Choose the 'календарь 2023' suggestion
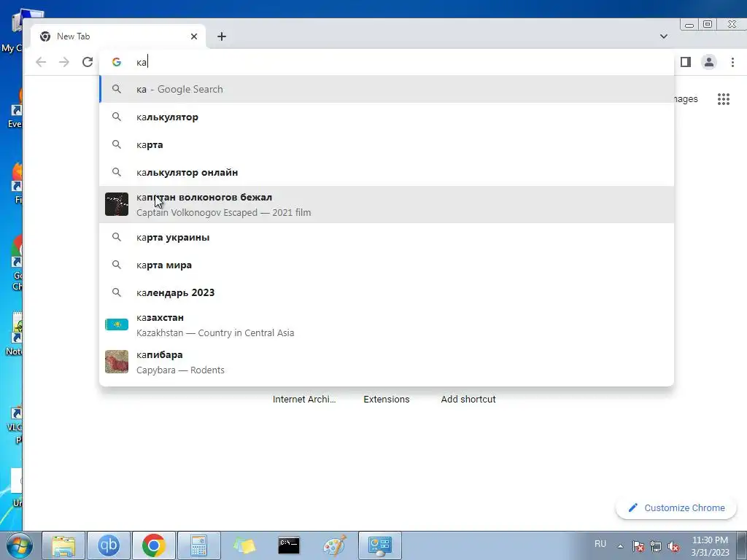This screenshot has width=747, height=560. click(x=387, y=292)
